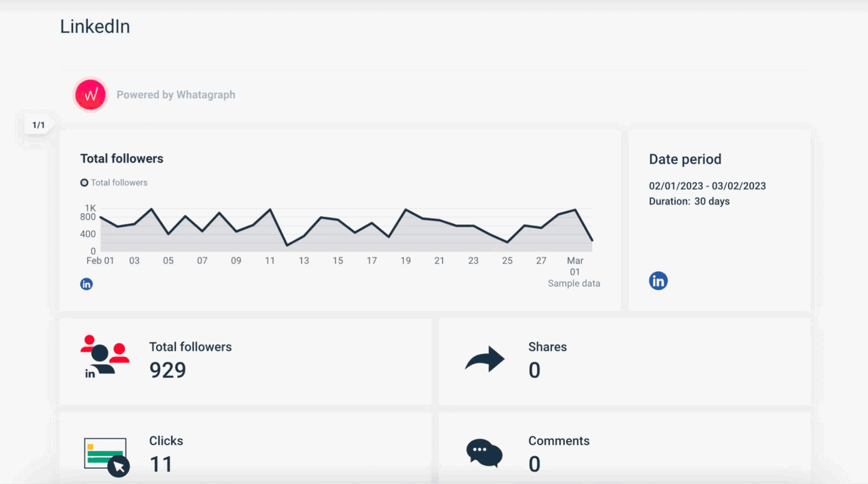Screen dimensions: 868x484
Task: Click the Shares arrow icon
Action: [485, 359]
